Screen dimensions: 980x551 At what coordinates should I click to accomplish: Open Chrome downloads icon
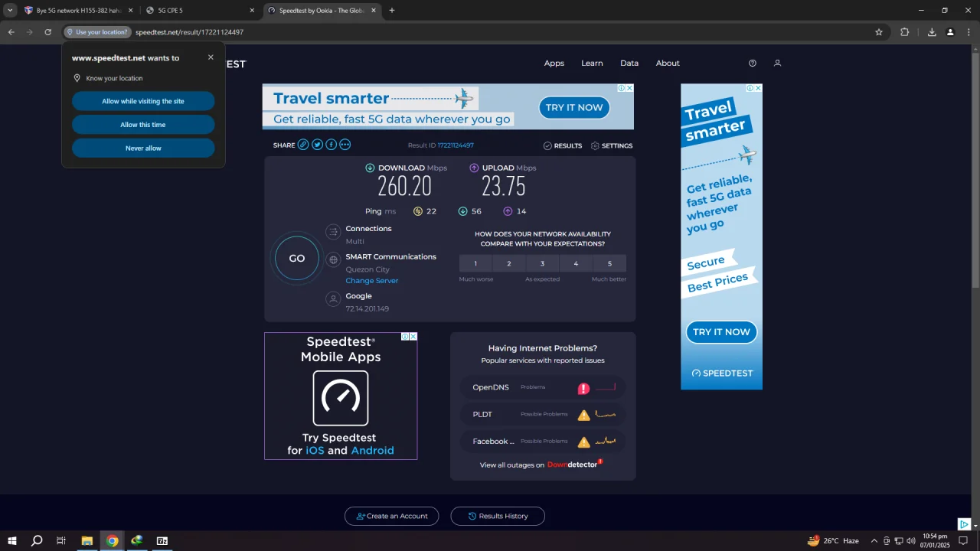click(932, 32)
